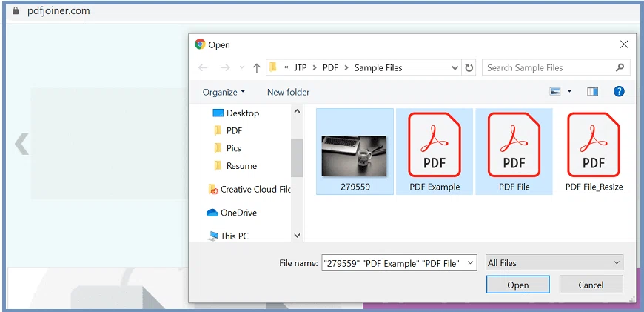644x312 pixels.
Task: Expand the File name history dropdown
Action: [x=471, y=264]
